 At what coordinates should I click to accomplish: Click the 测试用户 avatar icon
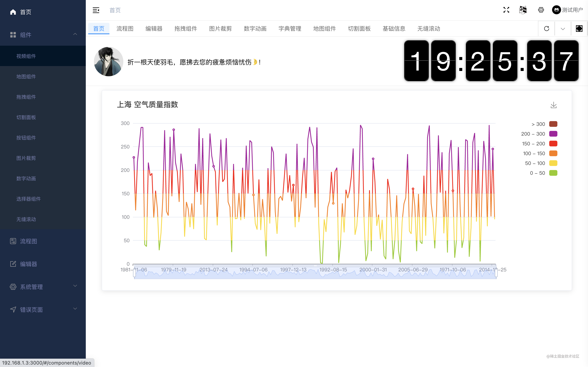tap(556, 10)
